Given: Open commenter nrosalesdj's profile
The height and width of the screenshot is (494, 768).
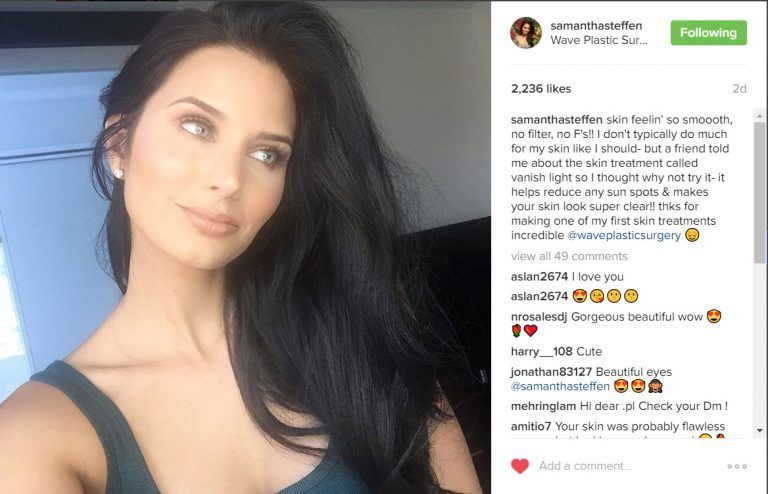Looking at the screenshot, I should pos(539,317).
